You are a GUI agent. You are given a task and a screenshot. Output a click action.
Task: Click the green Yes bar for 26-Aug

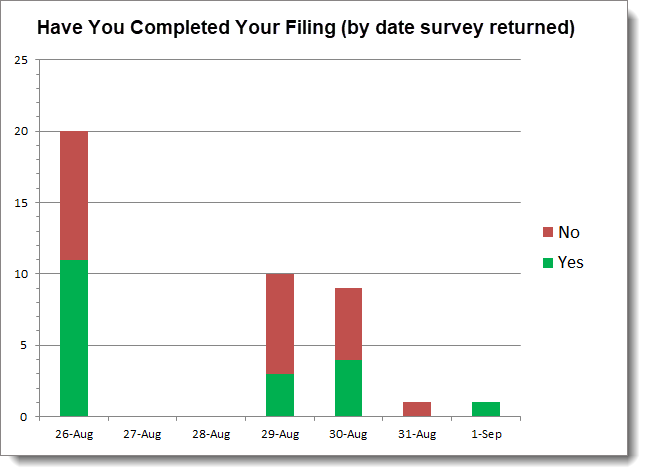(74, 338)
